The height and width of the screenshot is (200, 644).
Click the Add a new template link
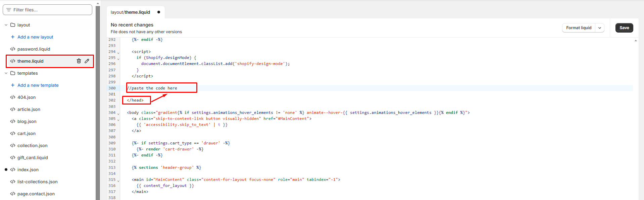click(x=38, y=85)
